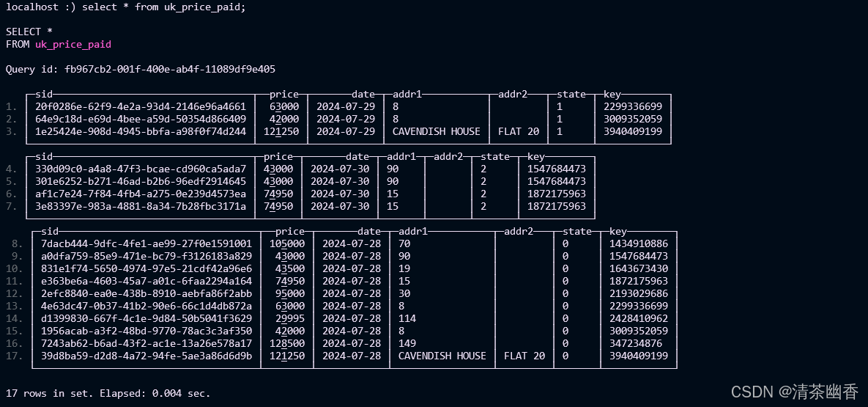Image resolution: width=868 pixels, height=407 pixels.
Task: Click addr1 value 70 in row 8
Action: [x=404, y=243]
